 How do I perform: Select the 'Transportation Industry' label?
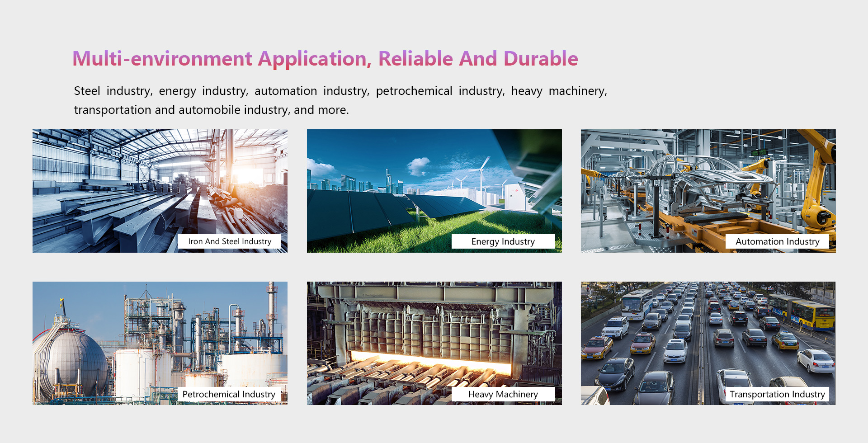[777, 394]
